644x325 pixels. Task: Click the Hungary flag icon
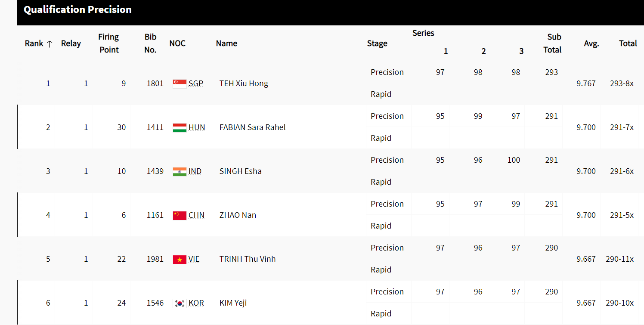180,127
